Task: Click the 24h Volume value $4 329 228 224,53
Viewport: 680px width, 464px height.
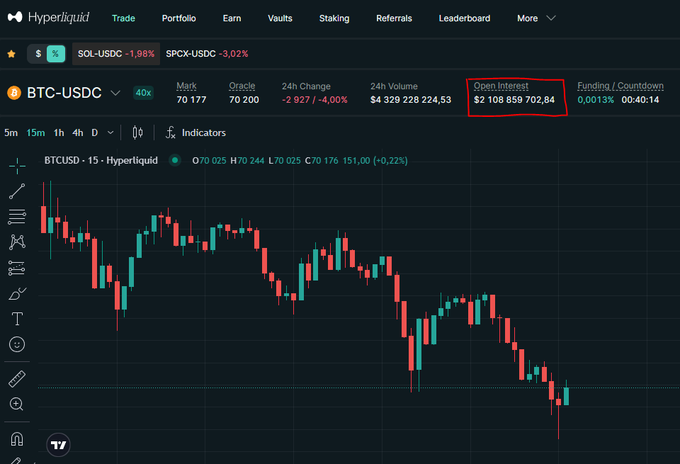Action: point(411,100)
